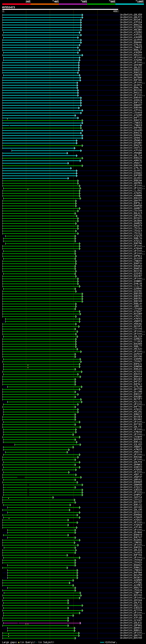146x644 pixels.
Task: Open hit UniRef100_B4FSD1
Action: click(131, 80)
